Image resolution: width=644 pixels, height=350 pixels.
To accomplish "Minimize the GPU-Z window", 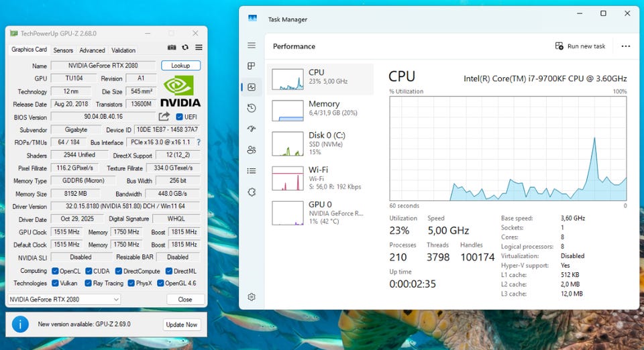I will (148, 34).
